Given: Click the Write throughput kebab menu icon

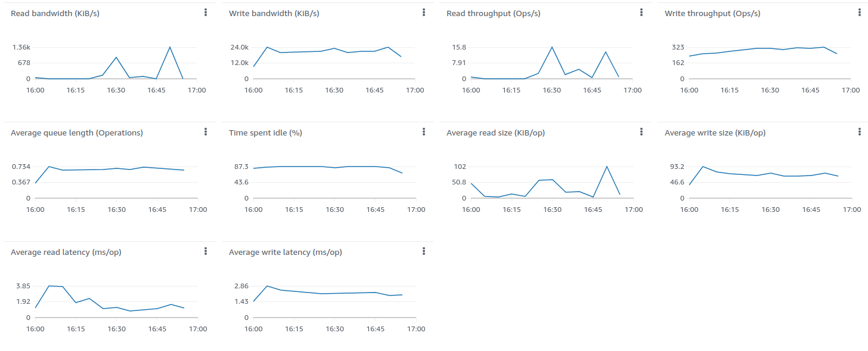Looking at the screenshot, I should click(x=860, y=13).
